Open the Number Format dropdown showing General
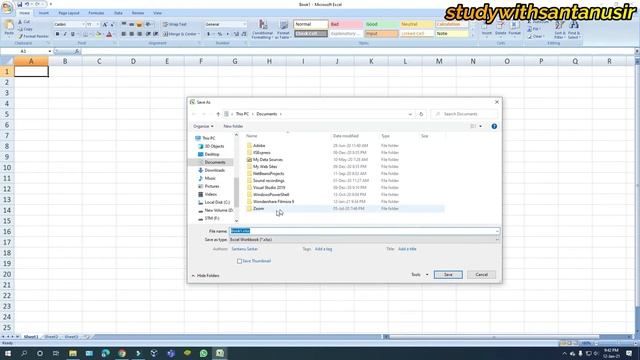The height and width of the screenshot is (360, 640). pyautogui.click(x=244, y=24)
